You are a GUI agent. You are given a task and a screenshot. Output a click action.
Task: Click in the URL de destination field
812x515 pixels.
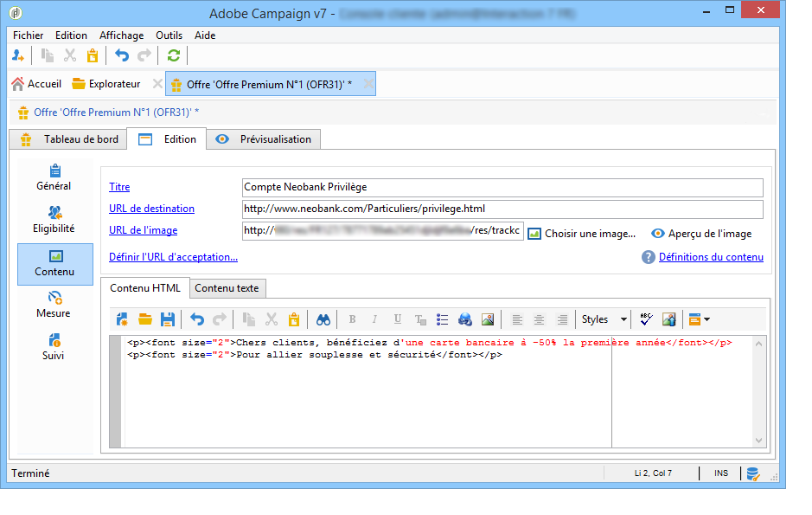pos(502,209)
